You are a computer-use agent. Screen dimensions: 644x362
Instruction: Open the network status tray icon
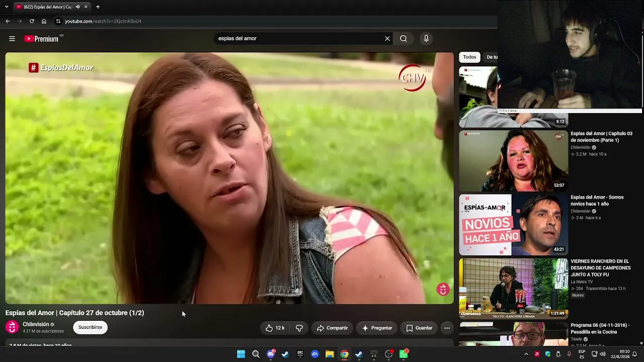point(594,354)
